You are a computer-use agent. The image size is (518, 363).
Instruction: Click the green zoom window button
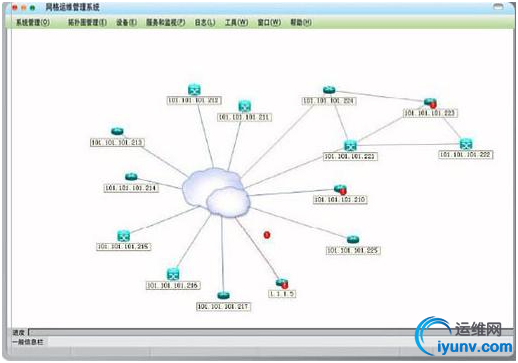pos(32,7)
